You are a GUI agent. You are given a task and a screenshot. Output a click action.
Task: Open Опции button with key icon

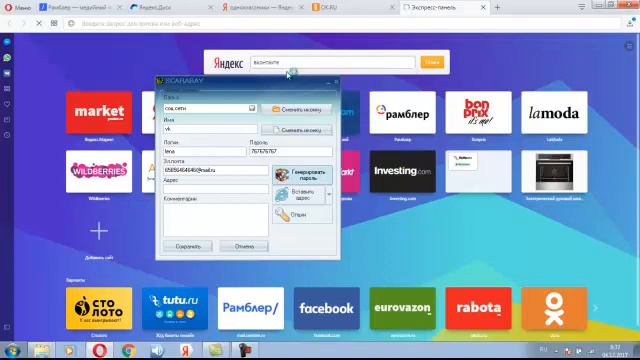pos(302,214)
